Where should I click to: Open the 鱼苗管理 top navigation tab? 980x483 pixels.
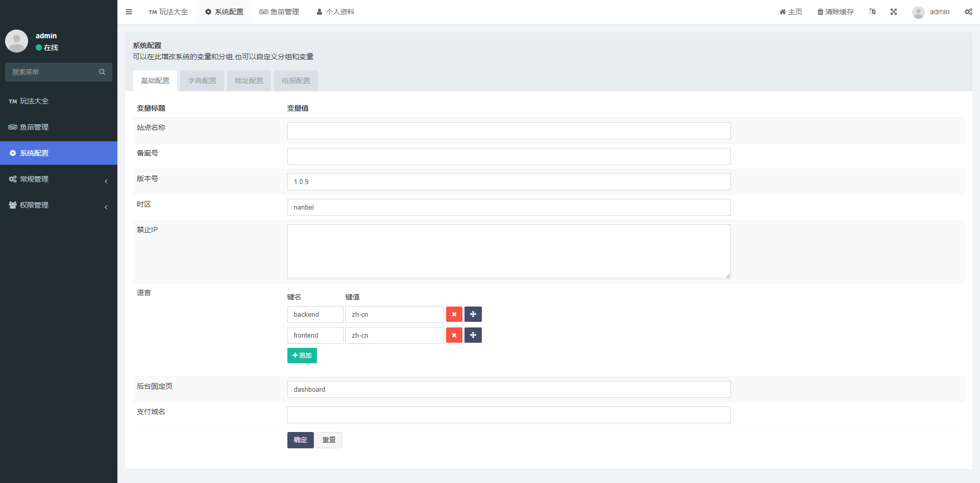tap(279, 12)
